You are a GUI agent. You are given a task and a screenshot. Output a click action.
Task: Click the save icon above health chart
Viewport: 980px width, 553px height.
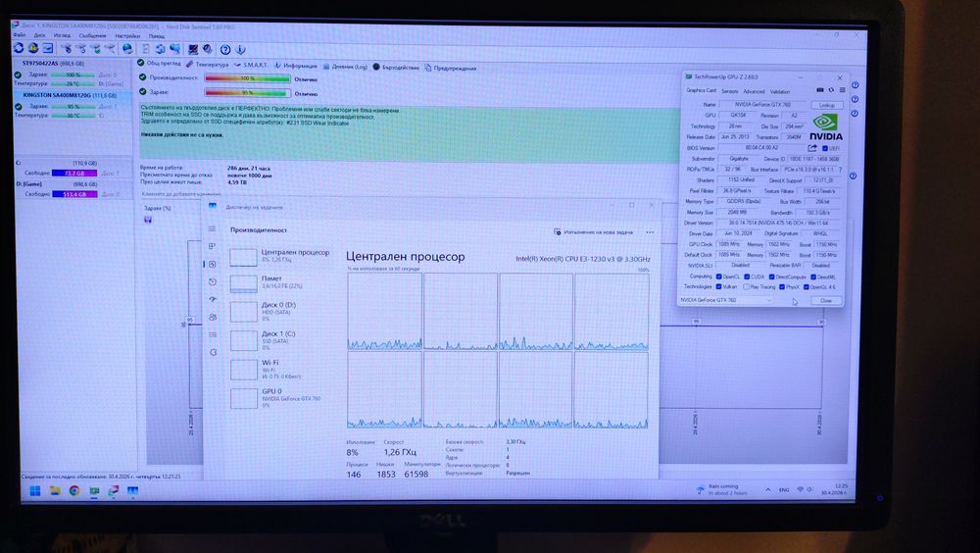(148, 220)
